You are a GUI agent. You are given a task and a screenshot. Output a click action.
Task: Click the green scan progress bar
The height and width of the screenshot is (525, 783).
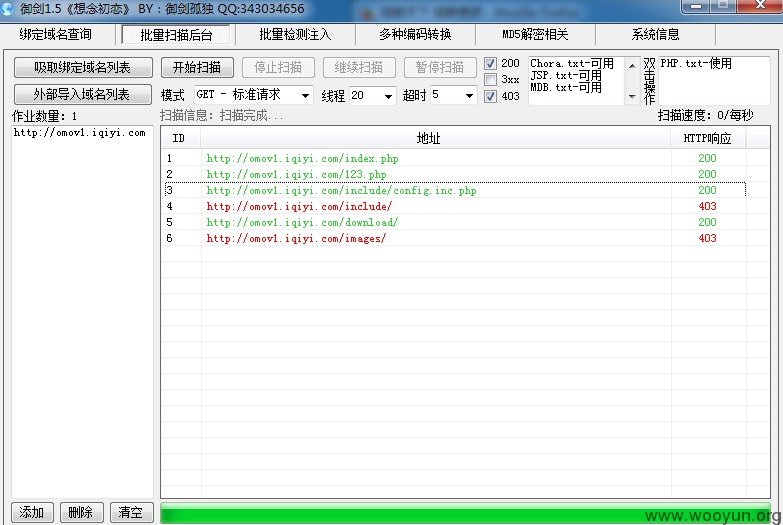click(x=465, y=514)
